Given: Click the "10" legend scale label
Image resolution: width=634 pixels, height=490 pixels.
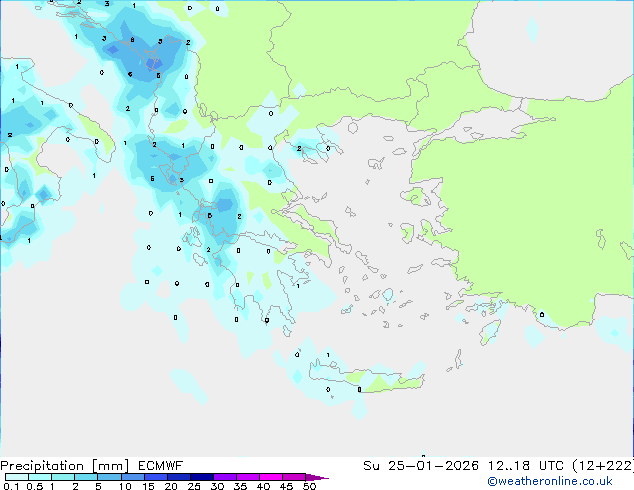Looking at the screenshot, I should (x=125, y=486).
